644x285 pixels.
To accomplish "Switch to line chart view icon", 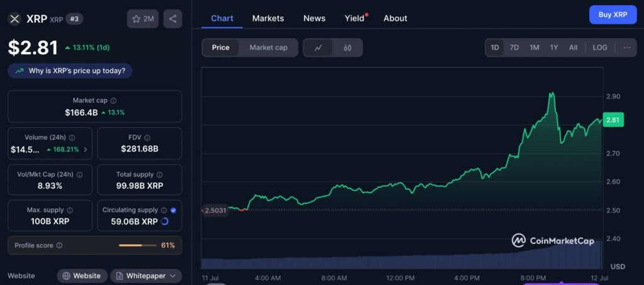I will [318, 48].
